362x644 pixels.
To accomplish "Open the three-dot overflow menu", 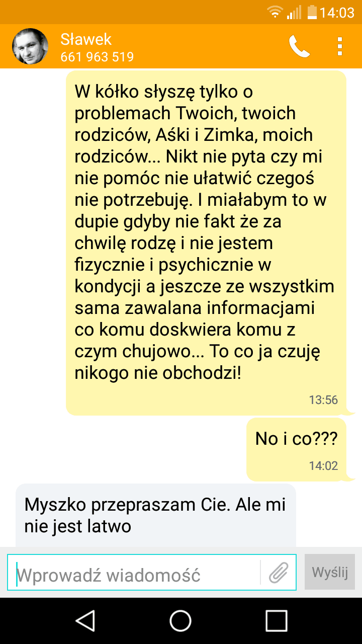I will point(340,46).
